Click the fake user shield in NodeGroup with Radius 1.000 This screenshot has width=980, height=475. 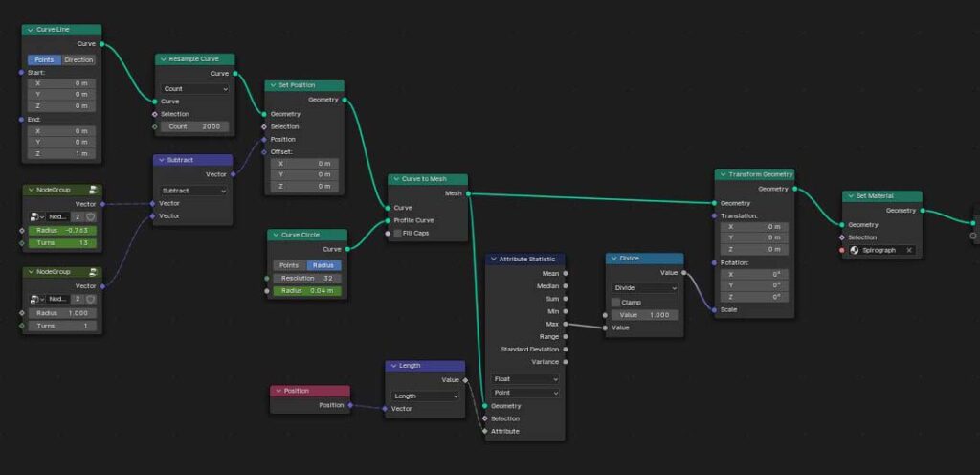(x=90, y=300)
